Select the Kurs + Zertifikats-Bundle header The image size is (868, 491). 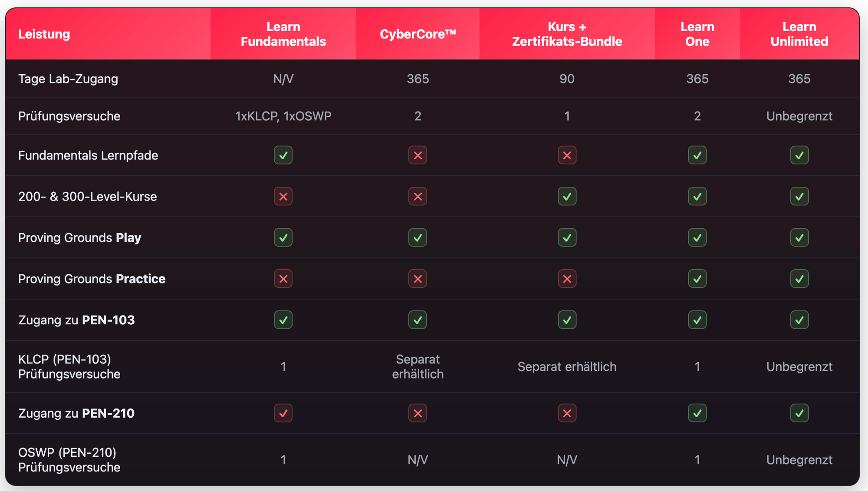coord(567,34)
